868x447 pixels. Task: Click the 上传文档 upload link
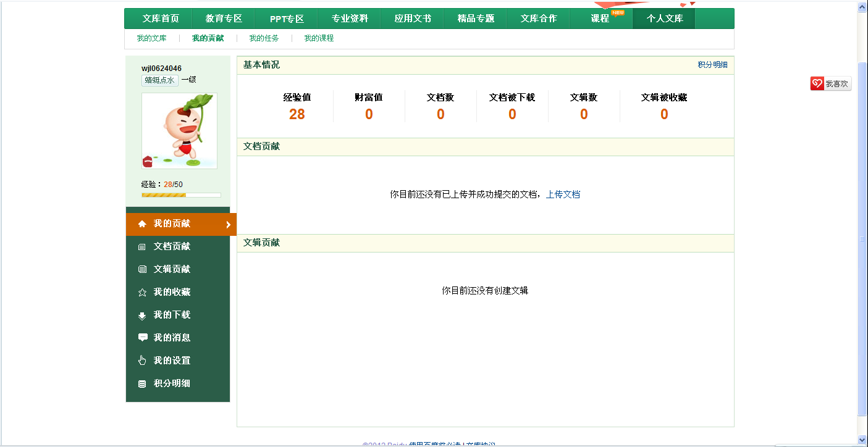click(x=563, y=194)
